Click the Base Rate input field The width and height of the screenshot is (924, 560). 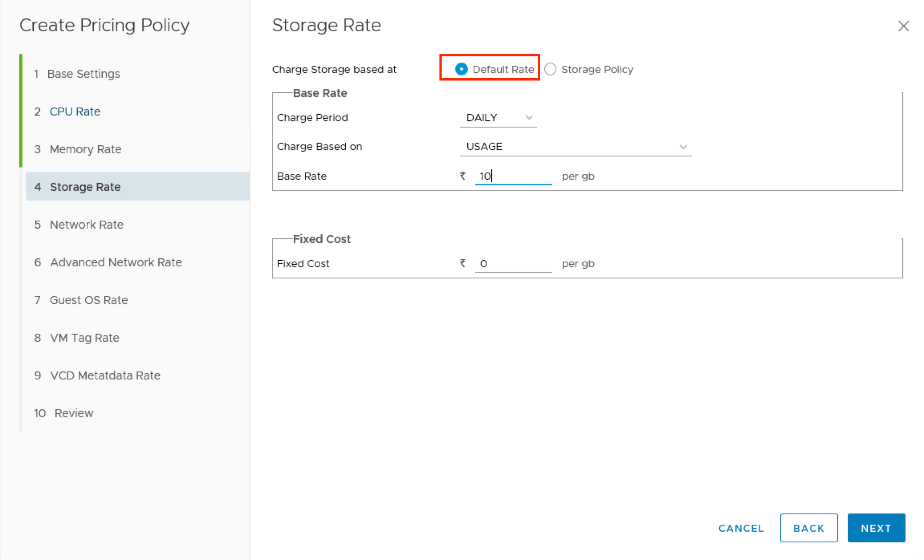click(x=513, y=176)
